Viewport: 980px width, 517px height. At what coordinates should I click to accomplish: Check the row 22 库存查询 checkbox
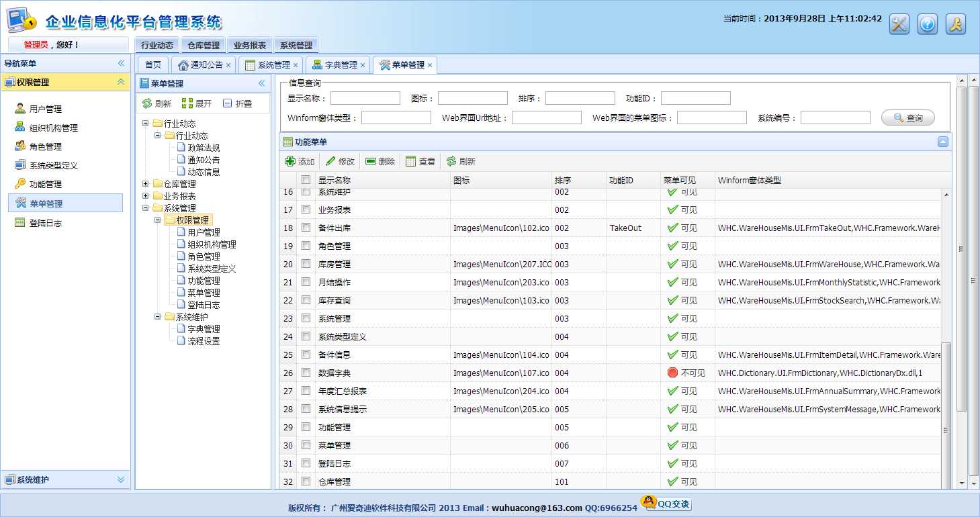click(306, 301)
